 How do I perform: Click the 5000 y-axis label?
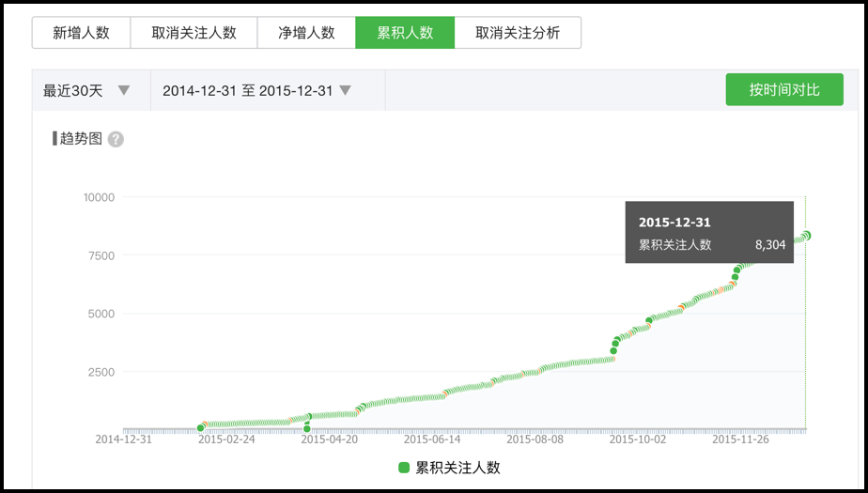(102, 314)
